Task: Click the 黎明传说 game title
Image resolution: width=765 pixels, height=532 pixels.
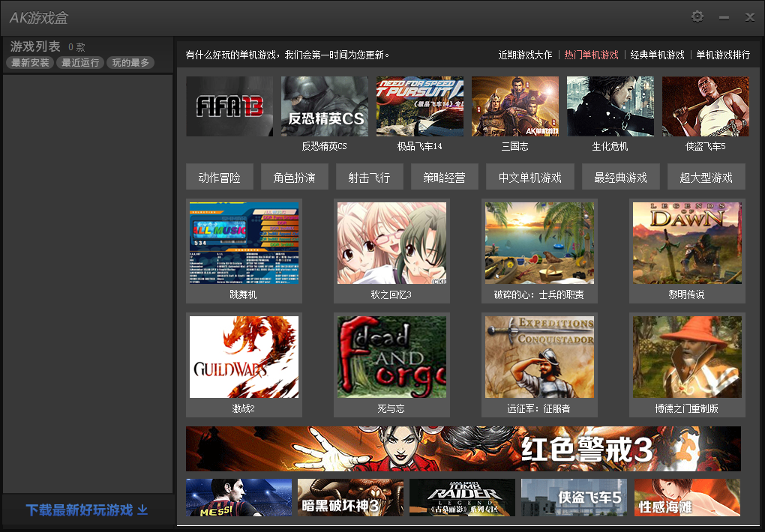Action: coord(687,294)
